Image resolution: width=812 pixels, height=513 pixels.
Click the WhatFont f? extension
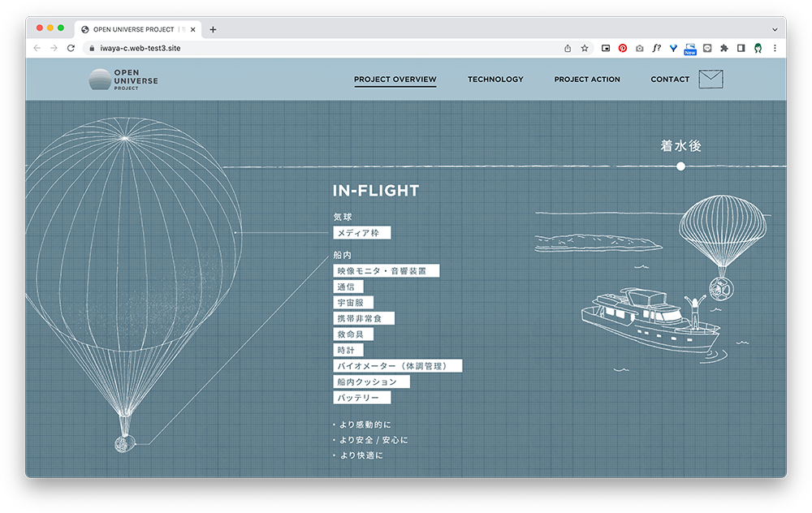pyautogui.click(x=656, y=49)
